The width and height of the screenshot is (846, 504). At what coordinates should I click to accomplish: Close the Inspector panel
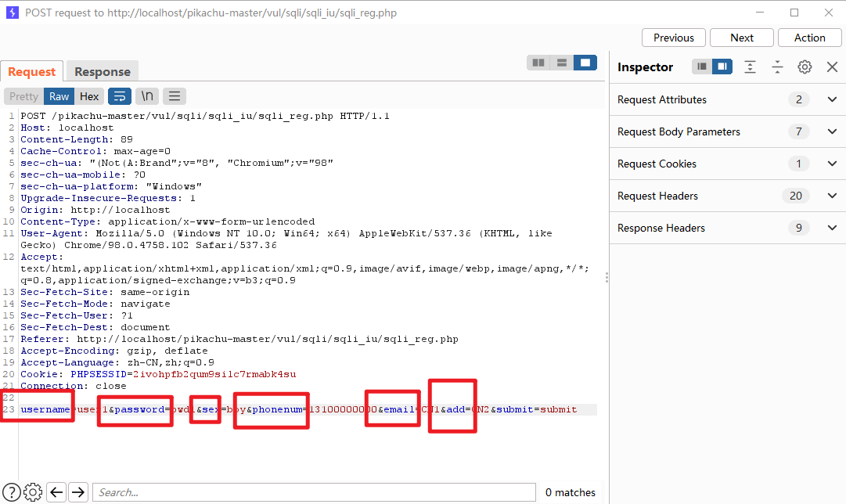(x=833, y=67)
